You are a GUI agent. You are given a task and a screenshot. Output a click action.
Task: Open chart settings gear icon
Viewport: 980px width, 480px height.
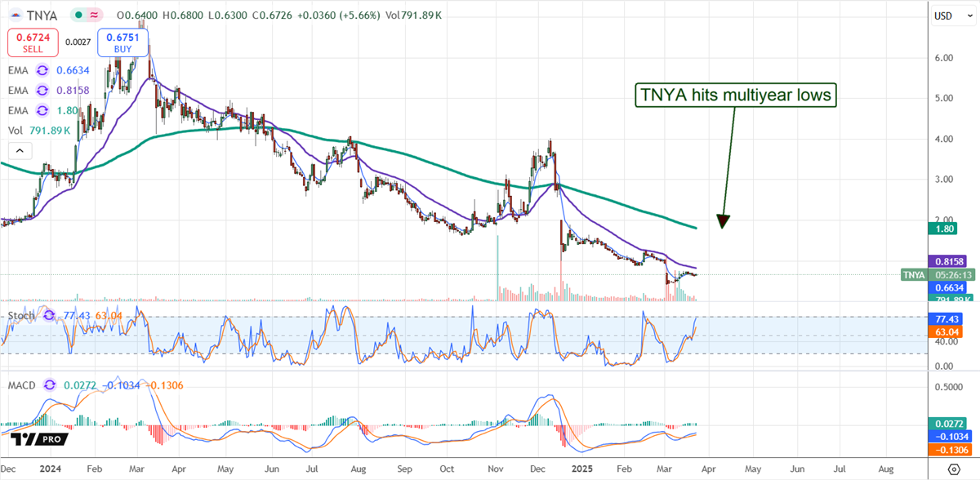(954, 470)
